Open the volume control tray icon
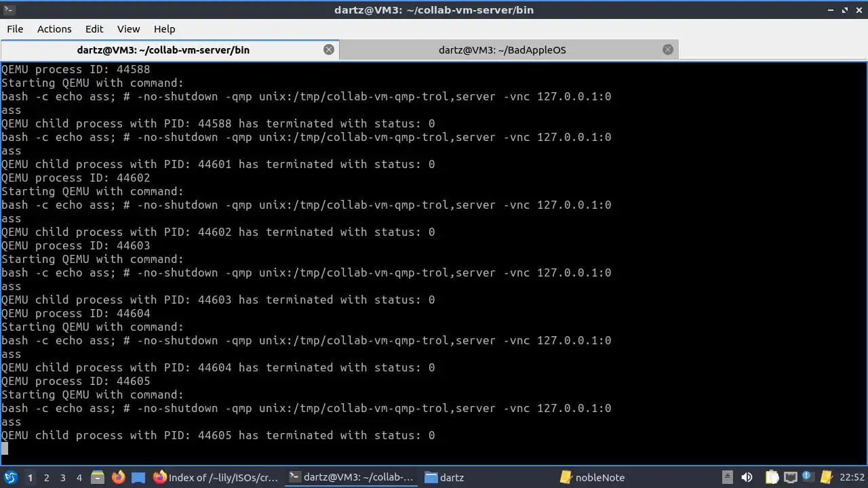This screenshot has height=488, width=868. 747,477
